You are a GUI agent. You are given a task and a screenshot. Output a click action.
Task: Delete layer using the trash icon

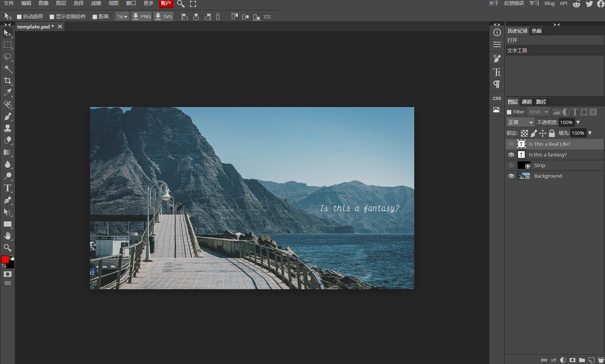601,360
